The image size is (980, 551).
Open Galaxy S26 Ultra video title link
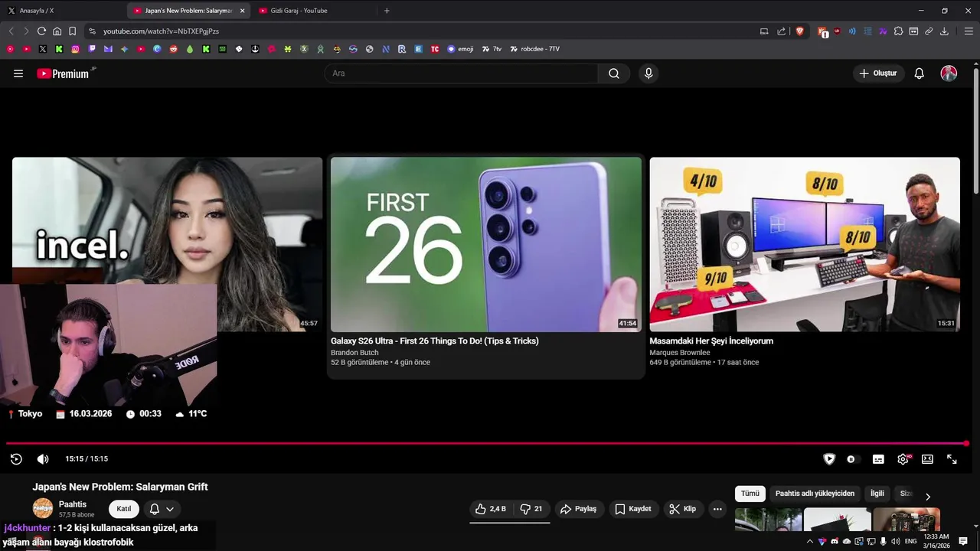435,341
